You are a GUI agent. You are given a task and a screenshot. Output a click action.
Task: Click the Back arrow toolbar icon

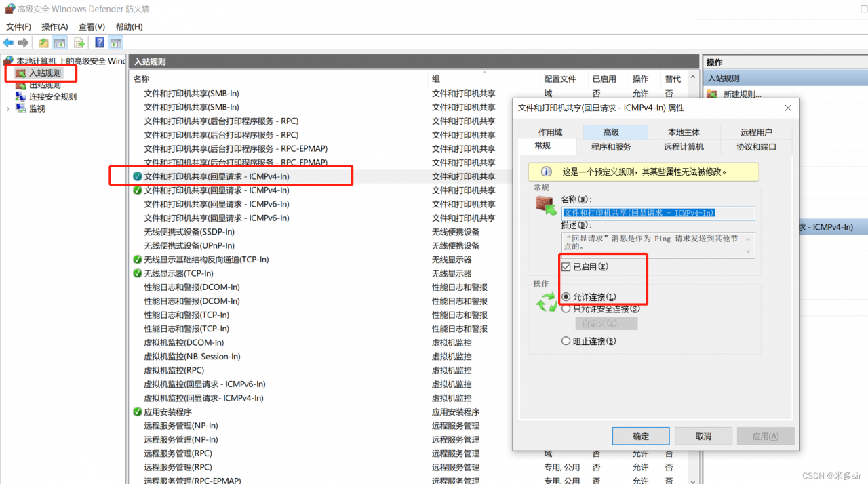point(8,43)
